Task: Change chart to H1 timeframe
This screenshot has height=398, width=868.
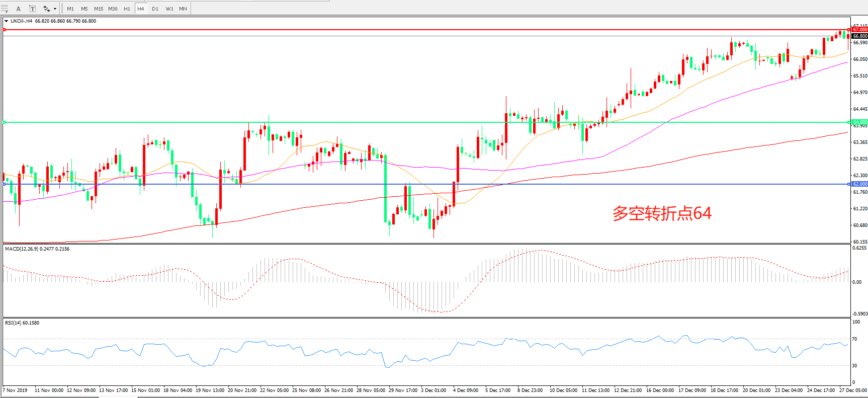Action: pos(127,9)
